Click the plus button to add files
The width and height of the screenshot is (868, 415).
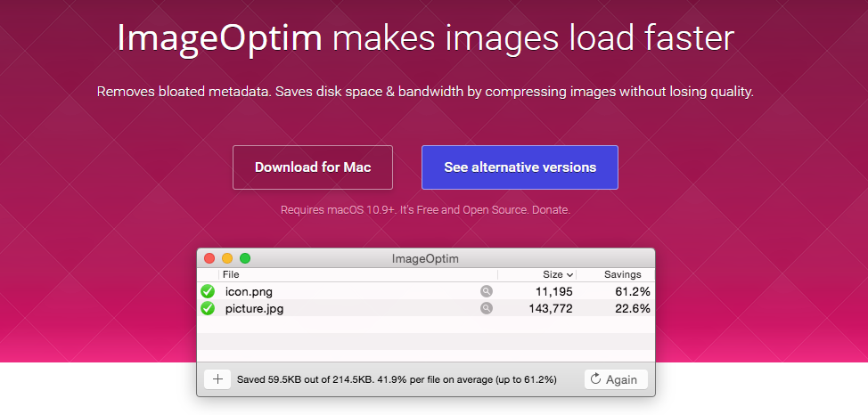[217, 379]
